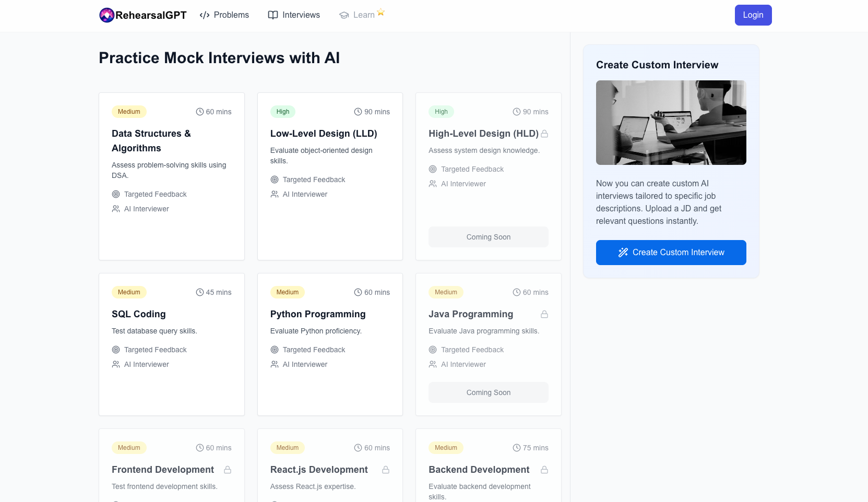Click AI Interviewer people icon in SQL Coding card
This screenshot has width=868, height=502.
(x=116, y=364)
